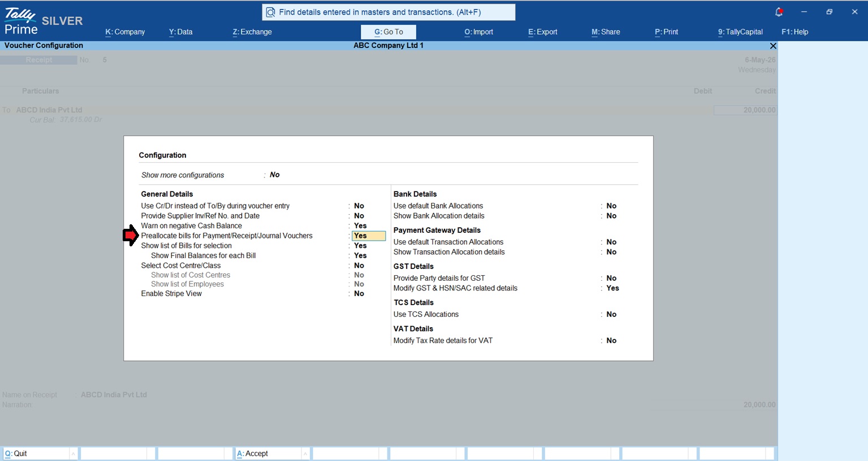This screenshot has width=868, height=461.
Task: Toggle Show Bank Allocation details value
Action: point(611,216)
